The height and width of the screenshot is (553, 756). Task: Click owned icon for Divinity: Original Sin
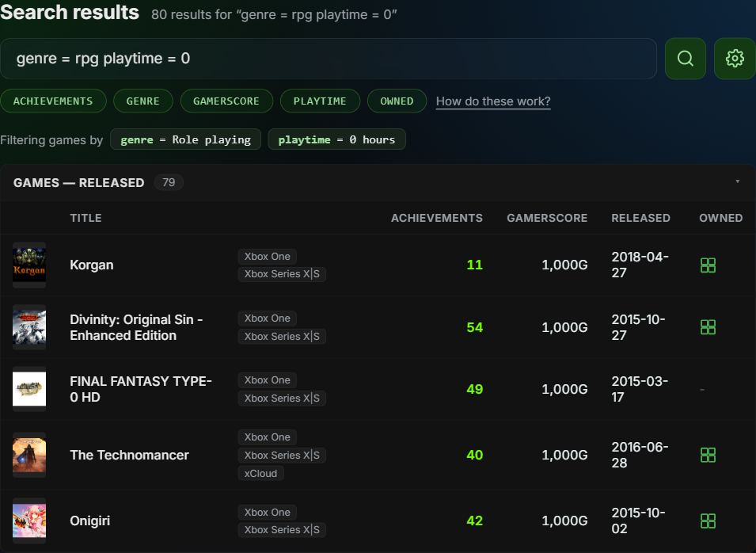[x=708, y=327]
